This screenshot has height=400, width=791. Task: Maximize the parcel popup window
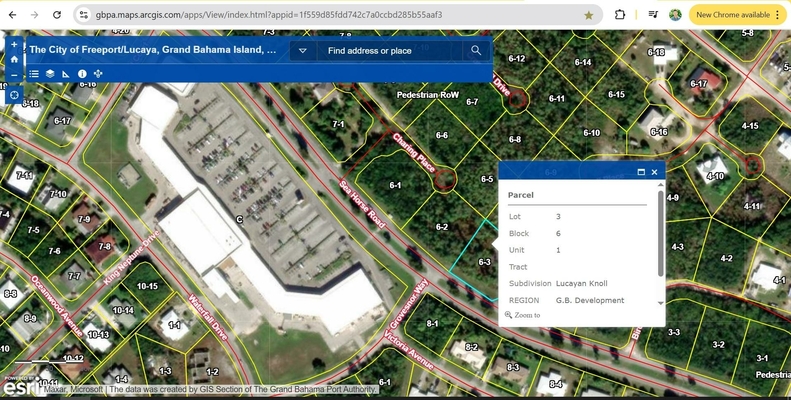click(641, 172)
